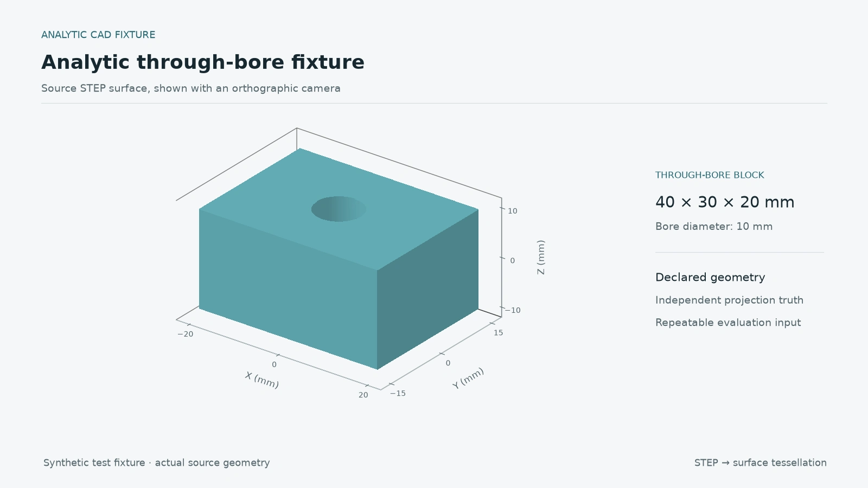Click the 'THROUGH-BORE BLOCK' label

[710, 175]
